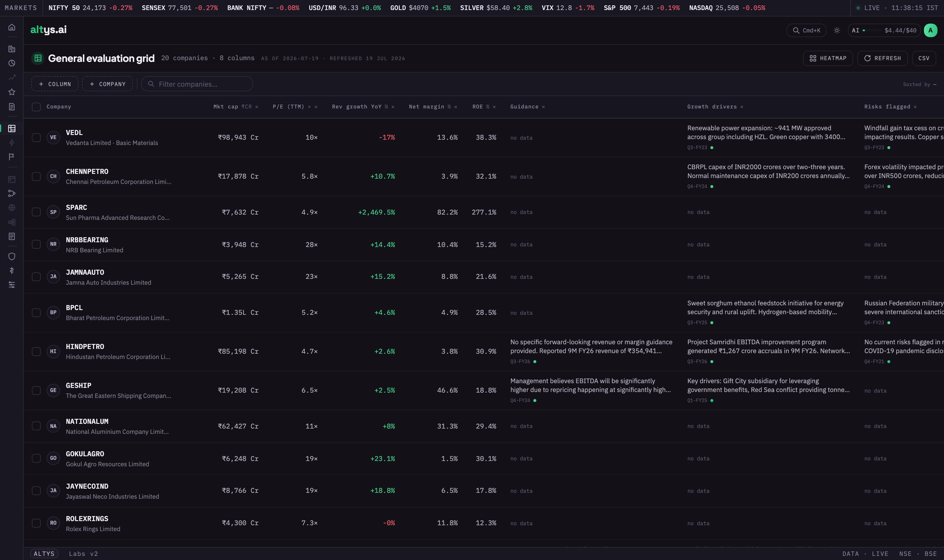
Task: Switch to HEATMAP view
Action: (x=828, y=58)
